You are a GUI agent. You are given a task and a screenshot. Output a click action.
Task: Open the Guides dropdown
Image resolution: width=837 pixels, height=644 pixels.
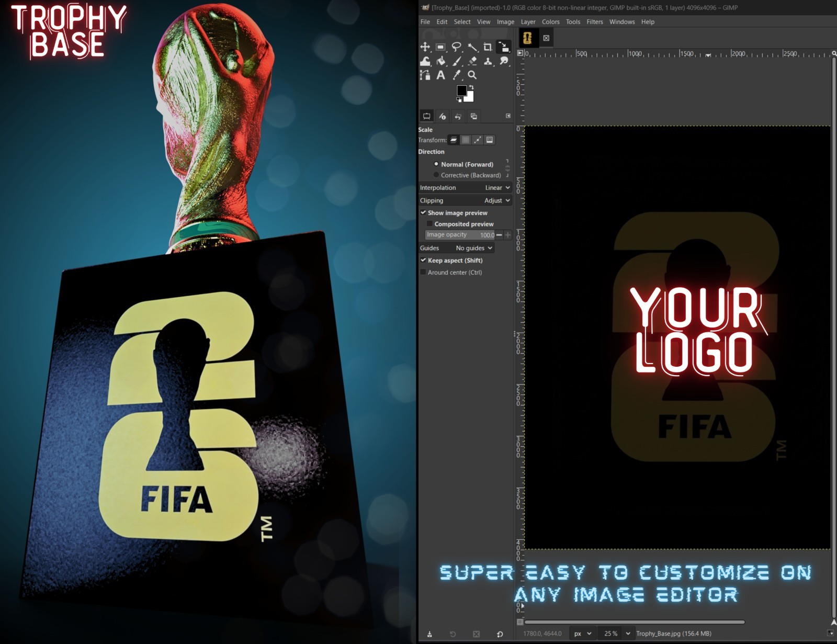[x=457, y=248]
